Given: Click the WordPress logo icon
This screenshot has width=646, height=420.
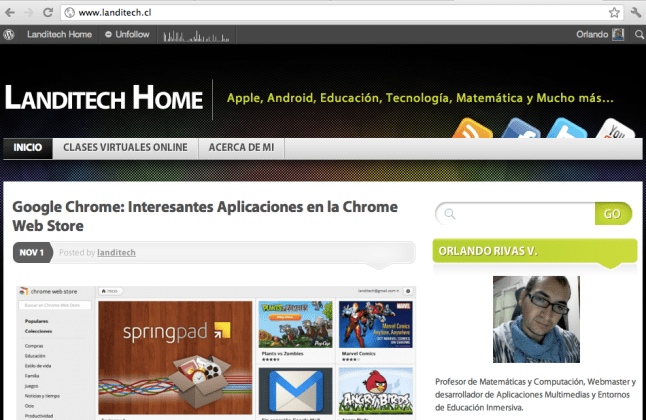Looking at the screenshot, I should [x=9, y=34].
